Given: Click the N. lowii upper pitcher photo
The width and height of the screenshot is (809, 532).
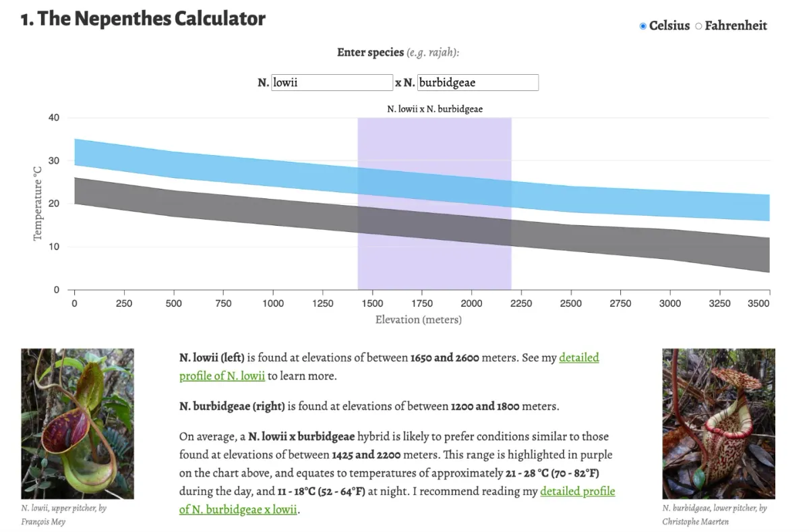Looking at the screenshot, I should click(77, 424).
